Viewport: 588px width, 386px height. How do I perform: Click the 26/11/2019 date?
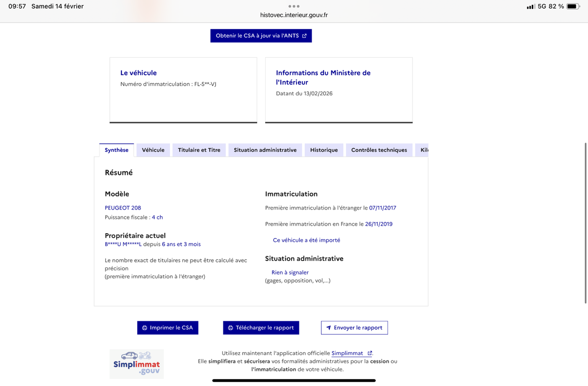tap(379, 224)
